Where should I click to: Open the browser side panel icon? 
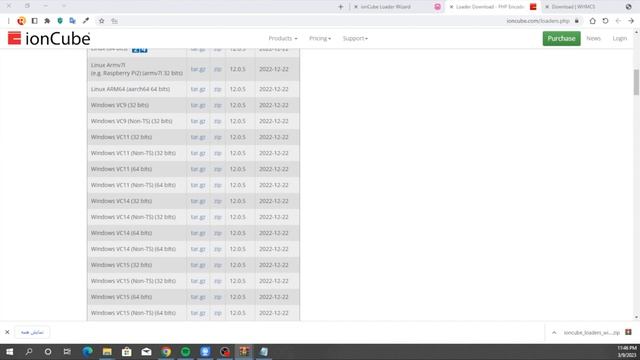[x=34, y=21]
